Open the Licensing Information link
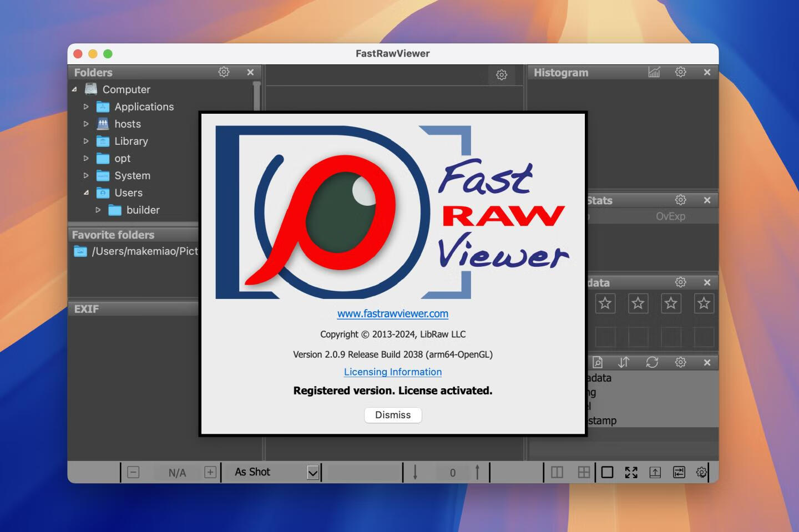The width and height of the screenshot is (799, 532). tap(393, 372)
